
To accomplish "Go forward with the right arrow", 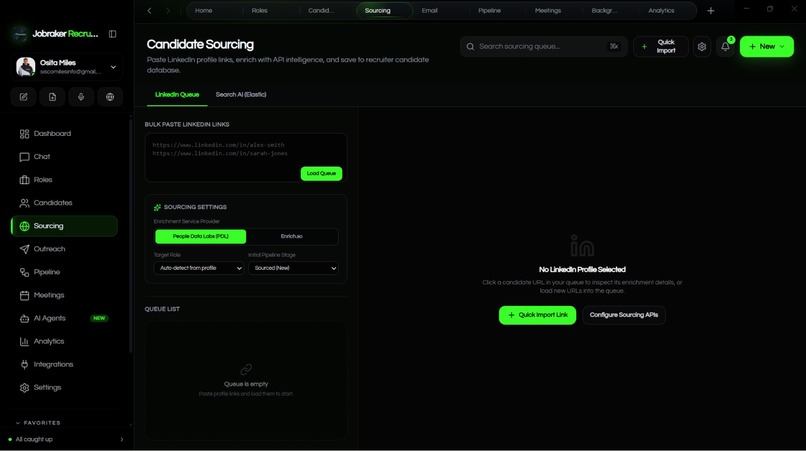I will (168, 11).
